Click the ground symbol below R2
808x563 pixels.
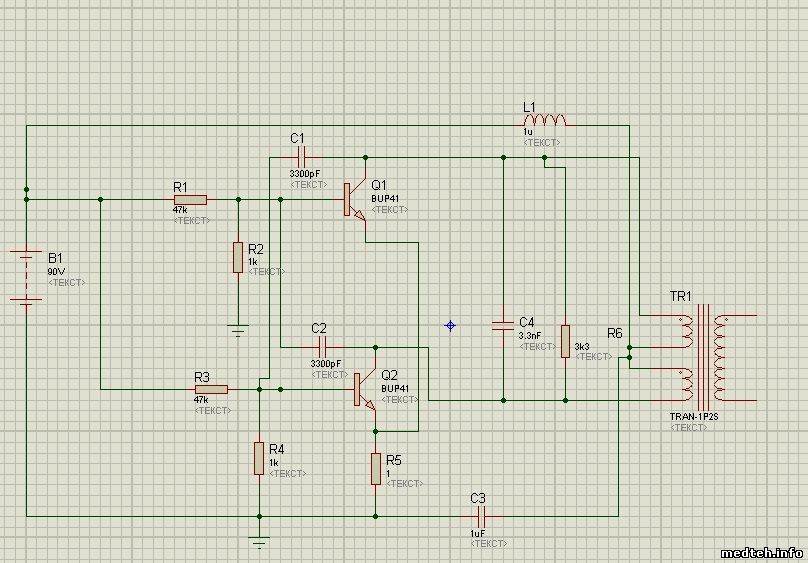[x=238, y=329]
